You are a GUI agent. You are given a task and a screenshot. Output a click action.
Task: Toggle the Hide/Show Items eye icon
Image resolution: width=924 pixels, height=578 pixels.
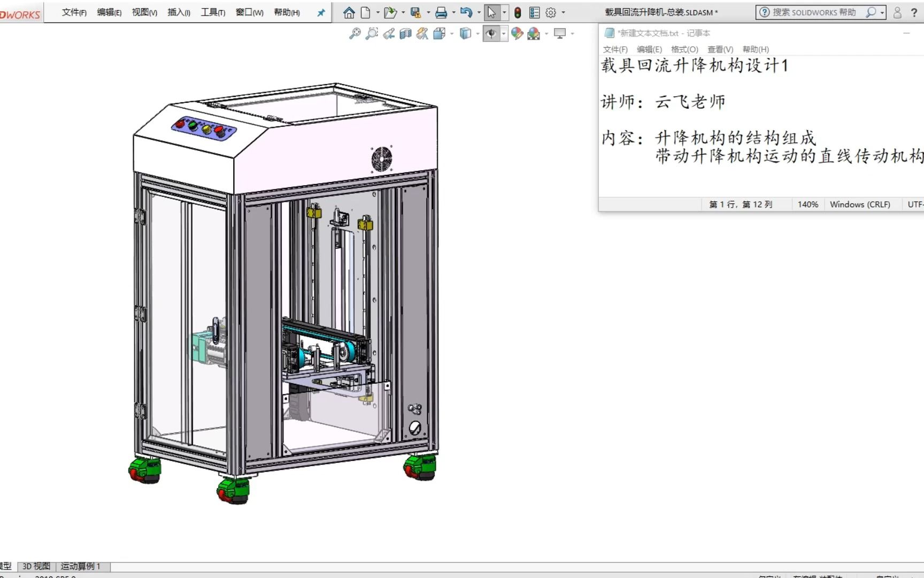tap(491, 34)
